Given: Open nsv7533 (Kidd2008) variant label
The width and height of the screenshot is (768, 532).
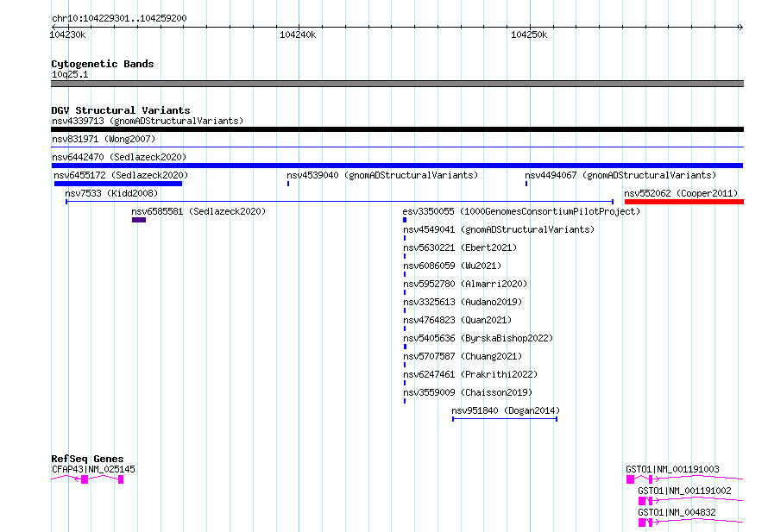Looking at the screenshot, I should [111, 193].
